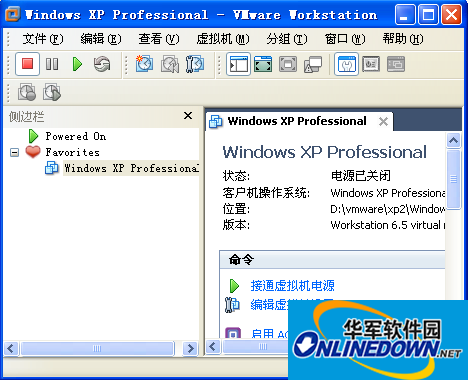Click the record session clock icon
This screenshot has width=468, height=380.
click(x=27, y=92)
